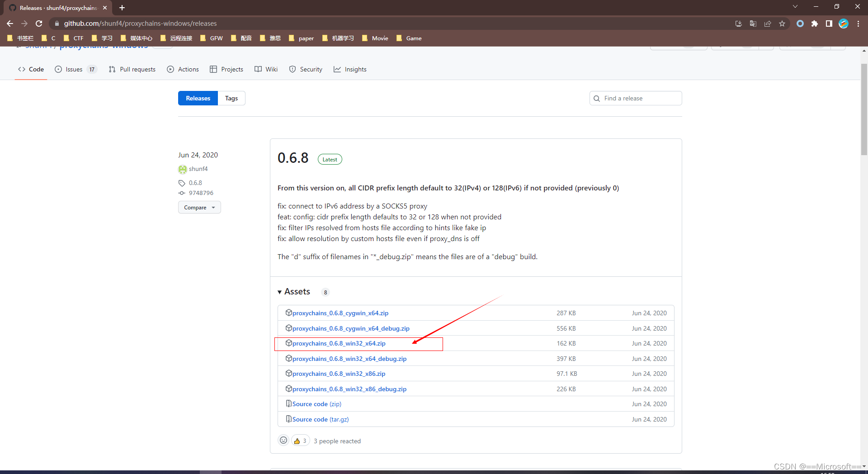Click the browser forward arrow
This screenshot has height=474, width=868.
[x=24, y=24]
